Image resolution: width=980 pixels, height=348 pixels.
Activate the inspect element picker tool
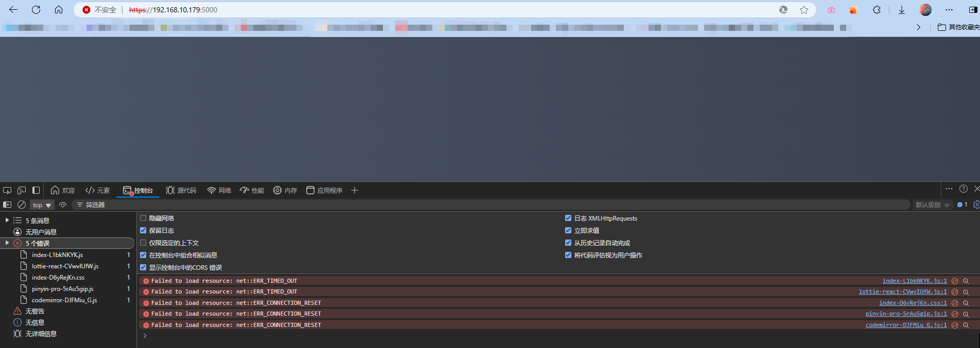(7, 190)
